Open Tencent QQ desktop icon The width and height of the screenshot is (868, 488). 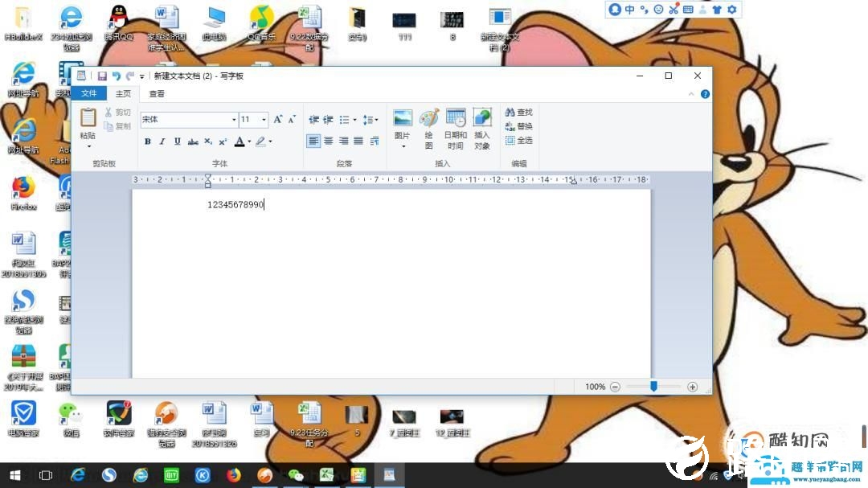118,23
